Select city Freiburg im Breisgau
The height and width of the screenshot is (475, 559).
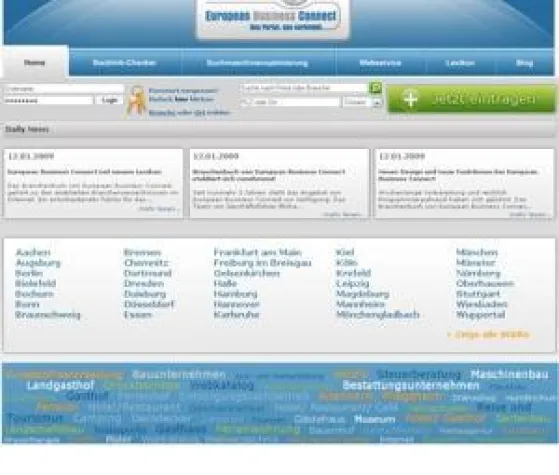(x=262, y=263)
